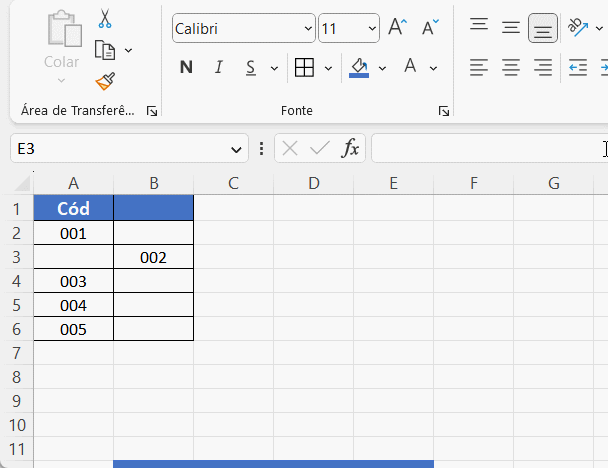Toggle italic formatting (I)
The width and height of the screenshot is (608, 468).
pos(218,68)
